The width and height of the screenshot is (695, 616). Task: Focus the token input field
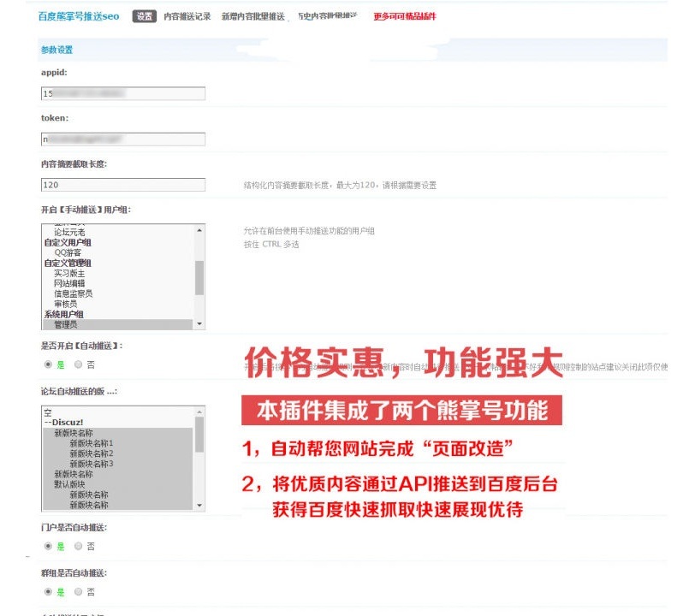[x=123, y=139]
